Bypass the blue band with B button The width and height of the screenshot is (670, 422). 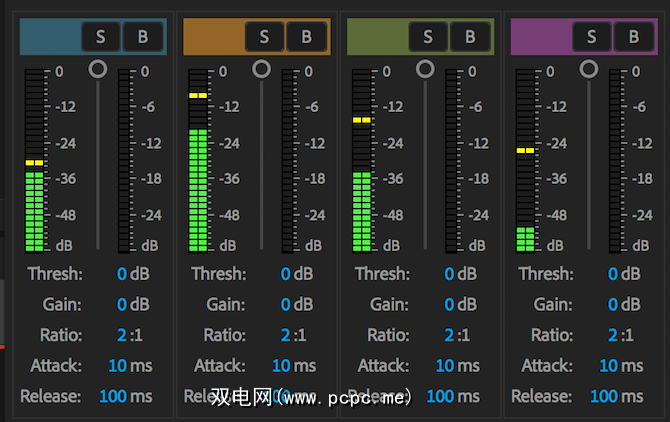tap(142, 37)
